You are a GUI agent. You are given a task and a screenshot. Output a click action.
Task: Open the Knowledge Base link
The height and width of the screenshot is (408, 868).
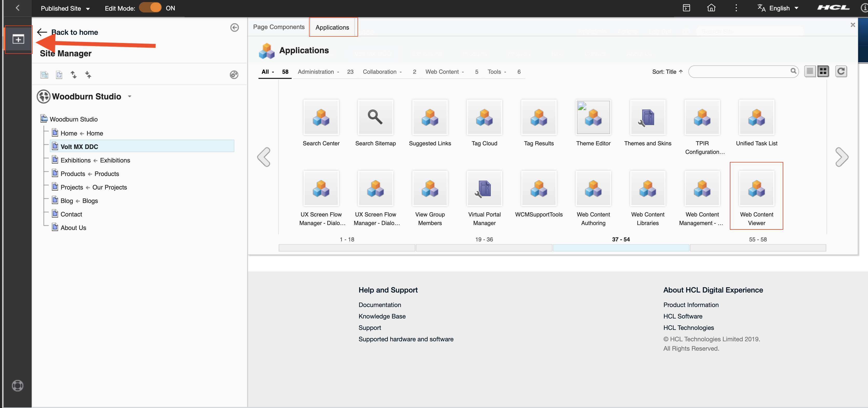tap(382, 316)
